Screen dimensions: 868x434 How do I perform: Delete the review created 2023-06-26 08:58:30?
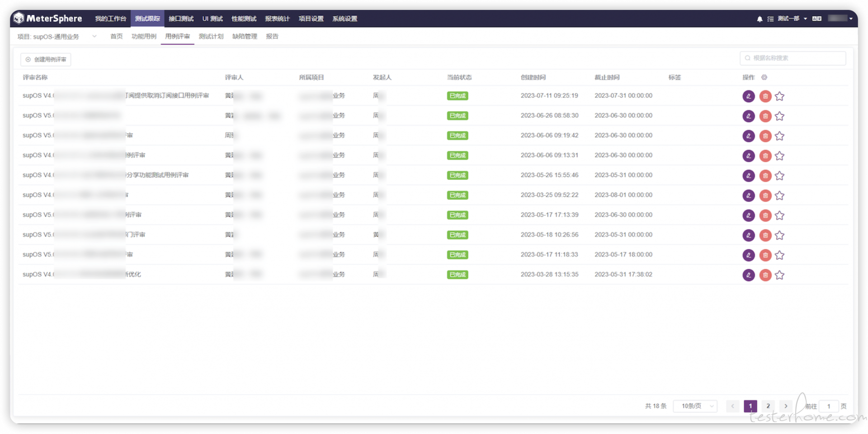765,116
